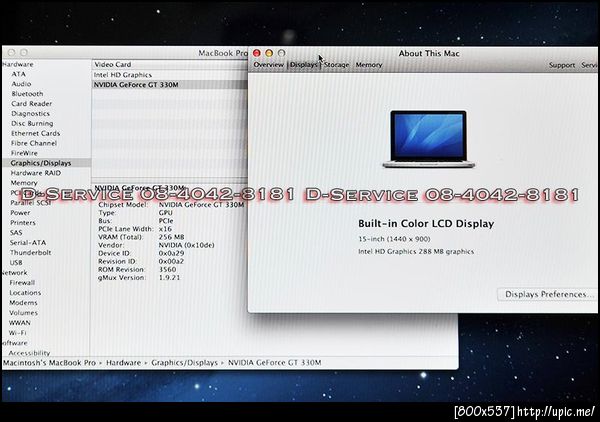Click the gMux Version 1.9.21 value
The image size is (600, 422).
coord(170,277)
